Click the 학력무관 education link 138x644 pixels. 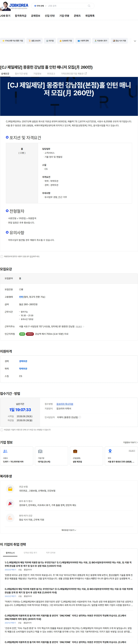(23, 369)
